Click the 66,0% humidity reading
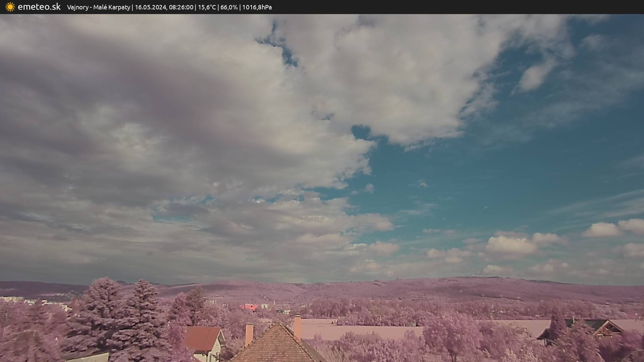Image resolution: width=644 pixels, height=362 pixels. click(x=229, y=7)
